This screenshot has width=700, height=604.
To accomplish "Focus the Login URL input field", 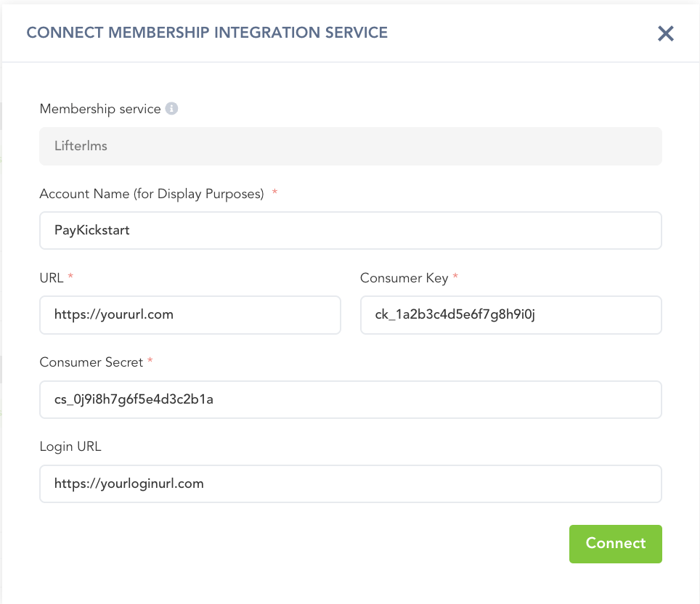I will pos(350,483).
